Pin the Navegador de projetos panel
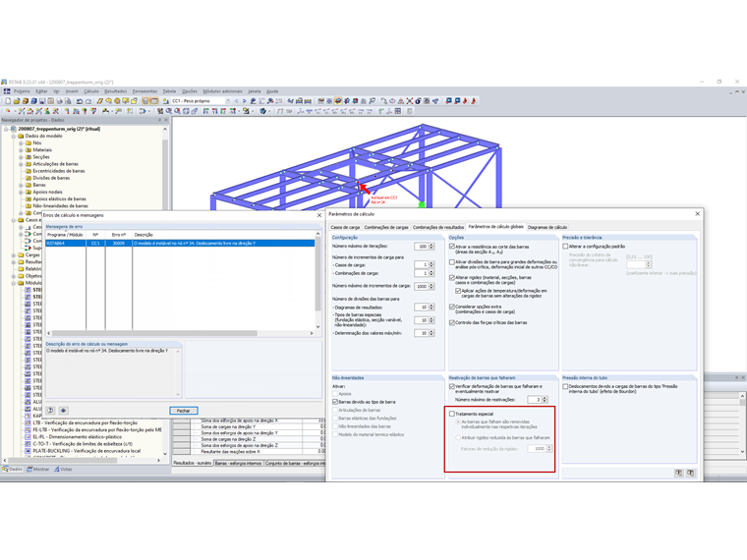 159,120
